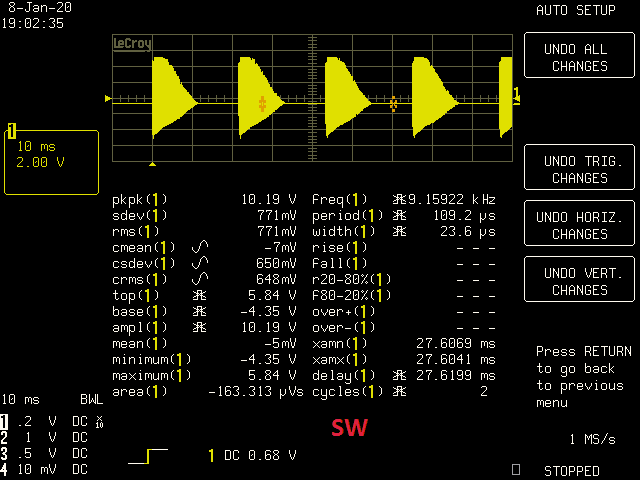640x480 pixels.
Task: Select the maximum(1) value 5.84 V
Action: tap(272, 375)
